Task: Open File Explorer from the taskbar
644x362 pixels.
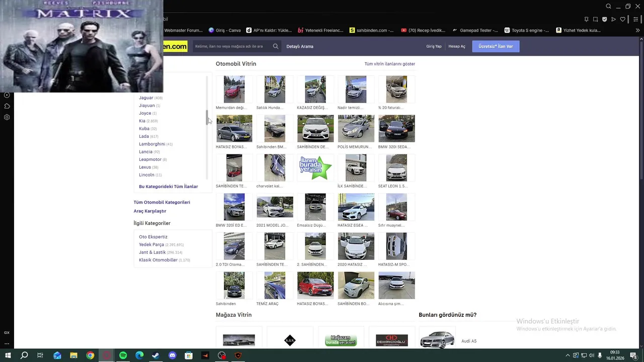Action: (73, 355)
